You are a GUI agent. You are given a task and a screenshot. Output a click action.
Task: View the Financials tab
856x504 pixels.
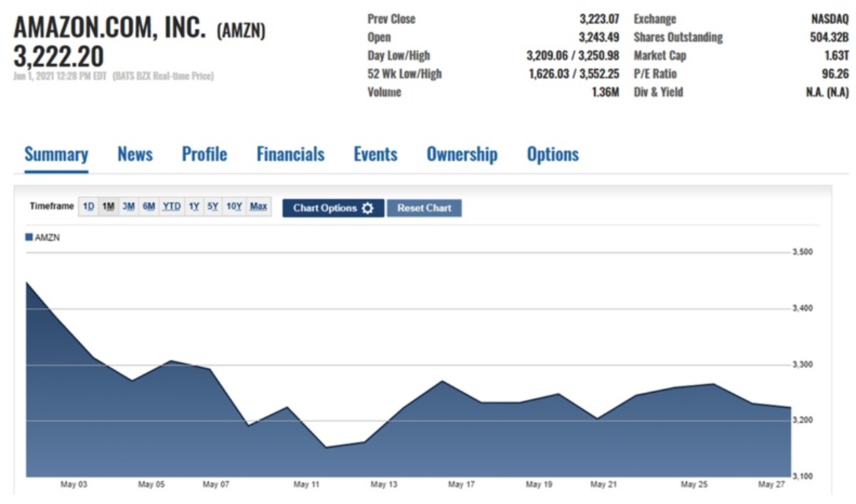pyautogui.click(x=290, y=155)
